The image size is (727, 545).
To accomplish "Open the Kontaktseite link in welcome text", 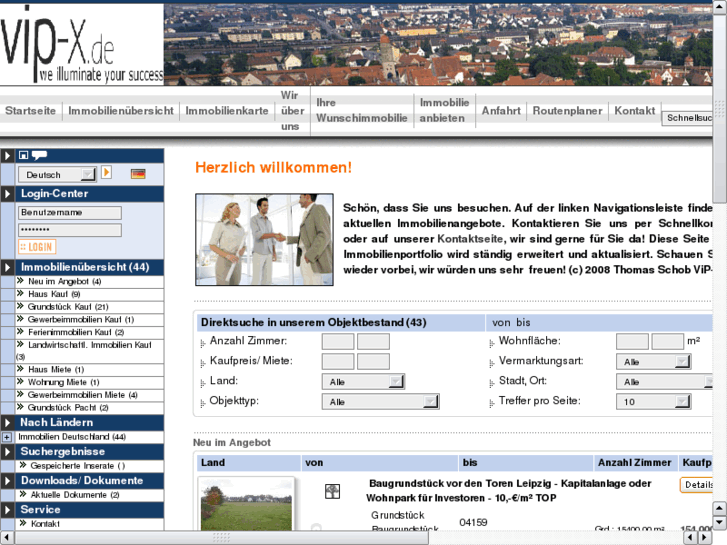I will 470,241.
